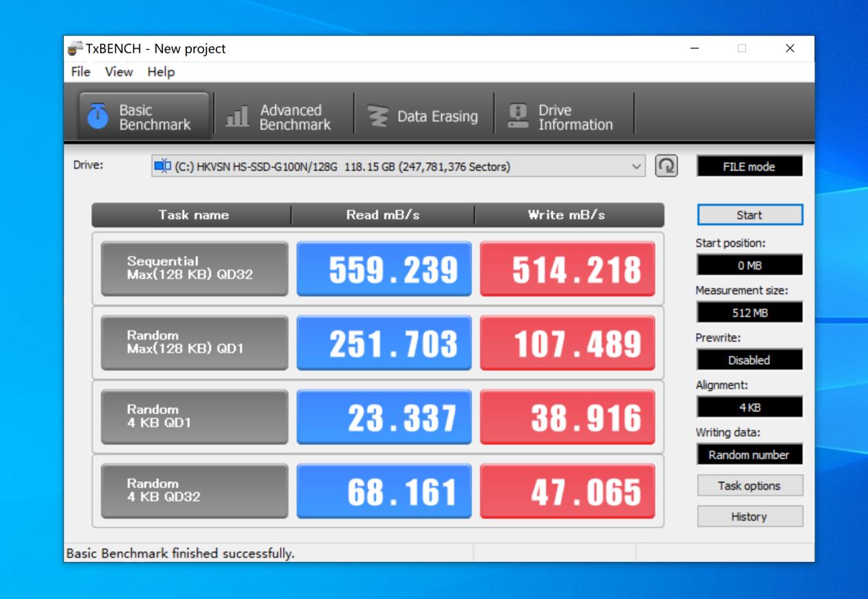This screenshot has height=599, width=868.
Task: Open benchmark History
Action: (749, 517)
